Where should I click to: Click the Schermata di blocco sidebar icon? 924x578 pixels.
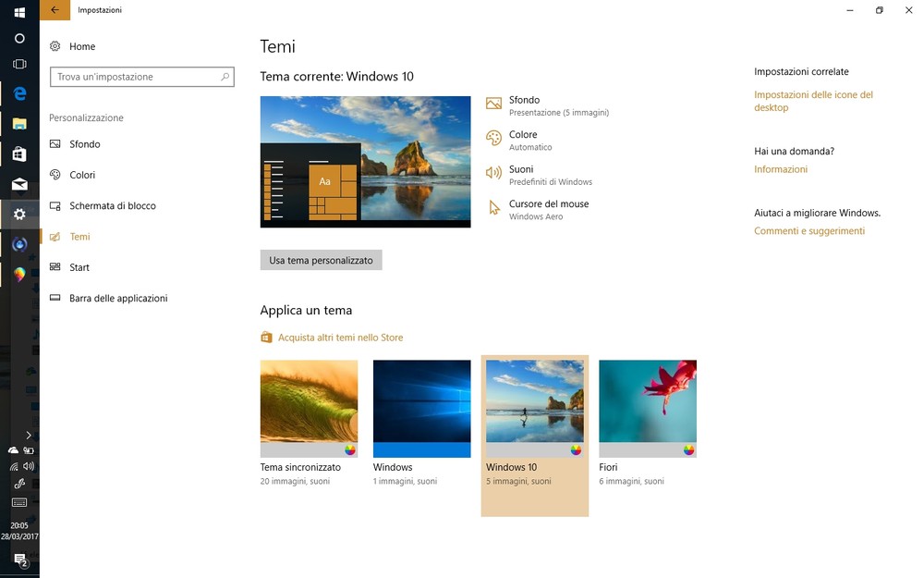click(55, 206)
